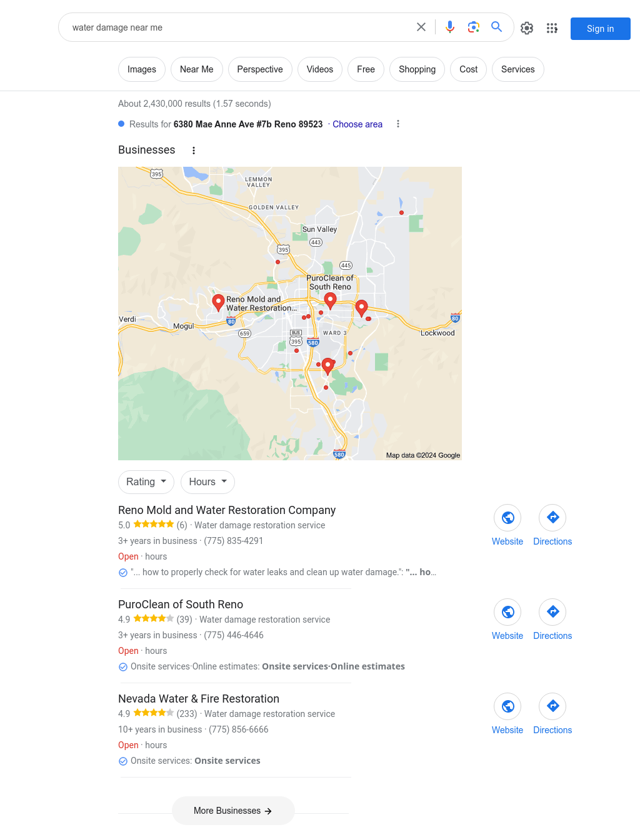This screenshot has height=840, width=640.
Task: Click the Sign in button
Action: coord(601,29)
